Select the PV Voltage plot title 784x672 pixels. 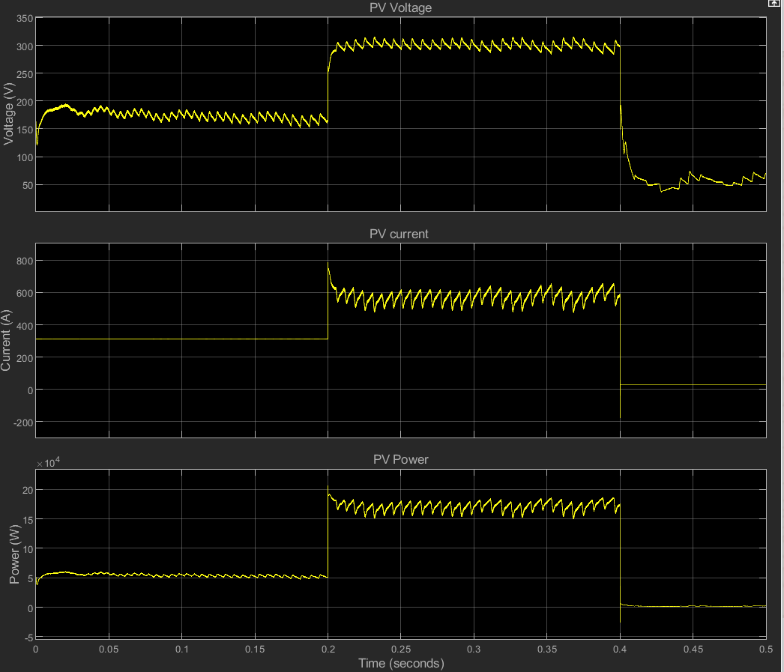click(x=400, y=8)
